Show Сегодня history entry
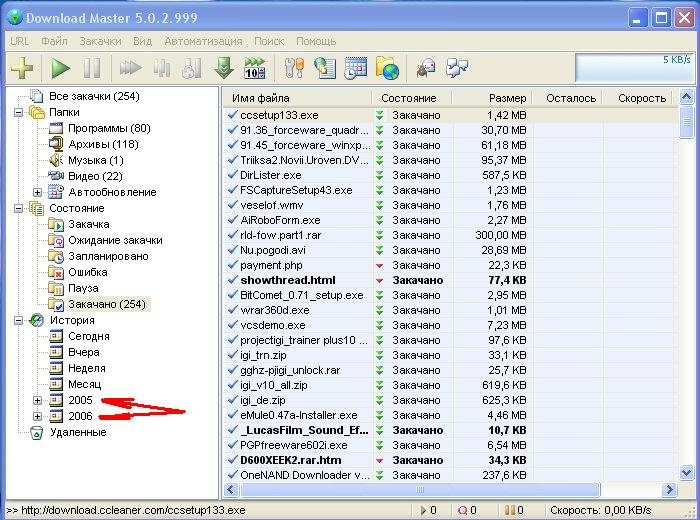Screen dimensions: 700x520 pyautogui.click(x=88, y=337)
